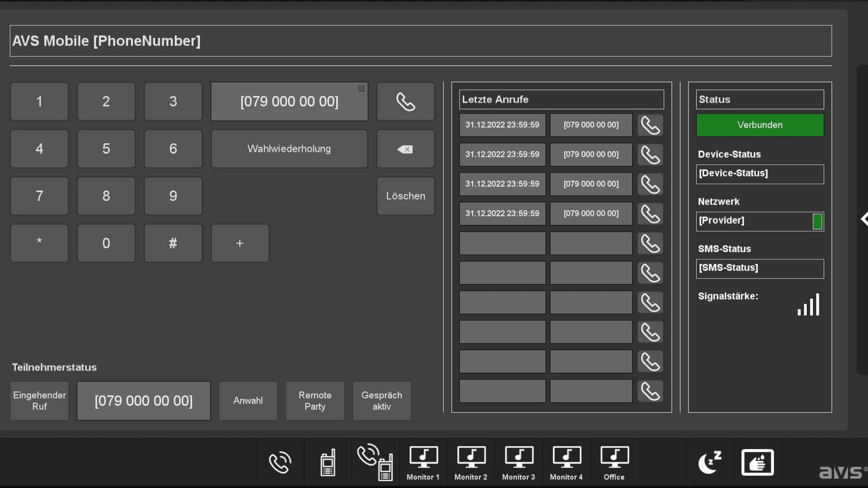Call back third recent call entry
The image size is (868, 488).
(x=650, y=184)
